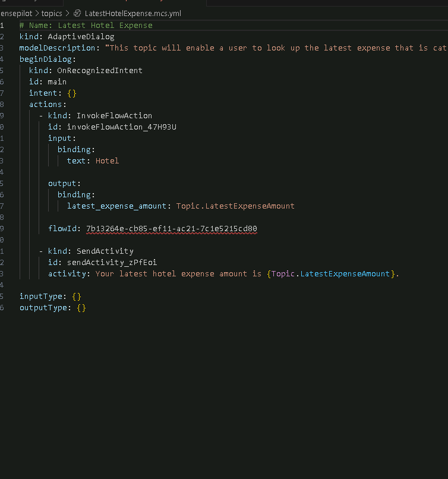Click the actions key
This screenshot has width=448, height=479.
coord(47,105)
